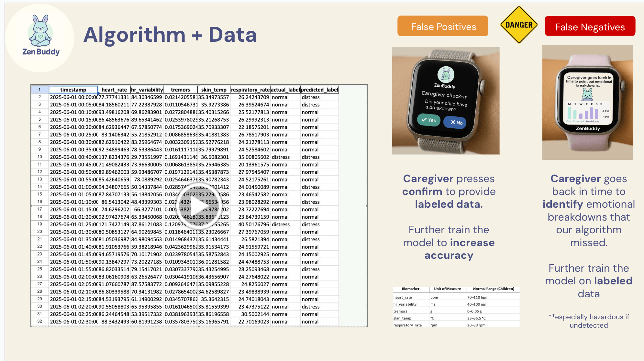644x361 pixels.
Task: Play the embedded spreadsheet video
Action: point(199,206)
